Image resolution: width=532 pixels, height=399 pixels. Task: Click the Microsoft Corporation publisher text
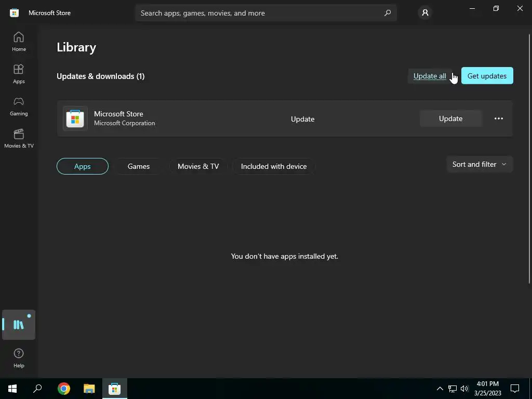(125, 123)
